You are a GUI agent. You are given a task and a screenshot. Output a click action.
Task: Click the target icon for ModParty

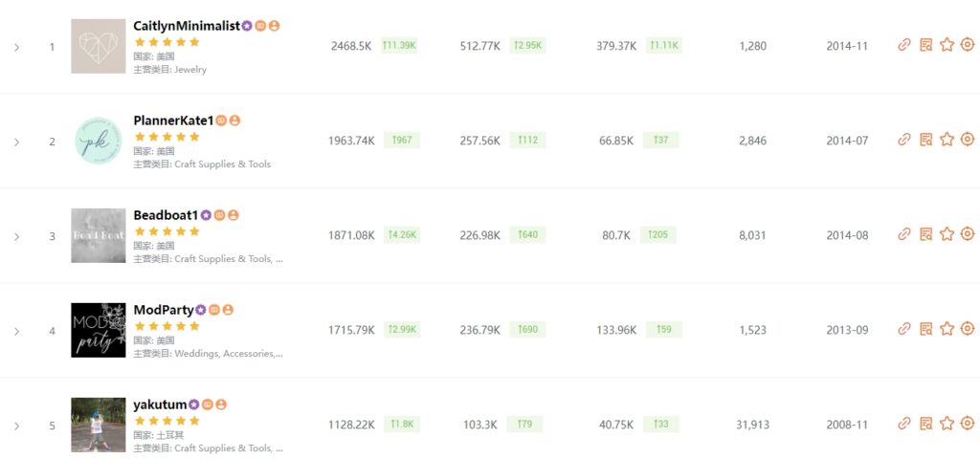(968, 329)
